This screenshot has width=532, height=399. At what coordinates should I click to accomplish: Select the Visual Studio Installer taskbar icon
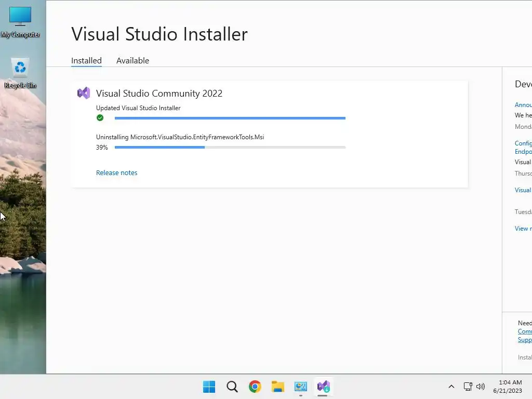(x=323, y=387)
